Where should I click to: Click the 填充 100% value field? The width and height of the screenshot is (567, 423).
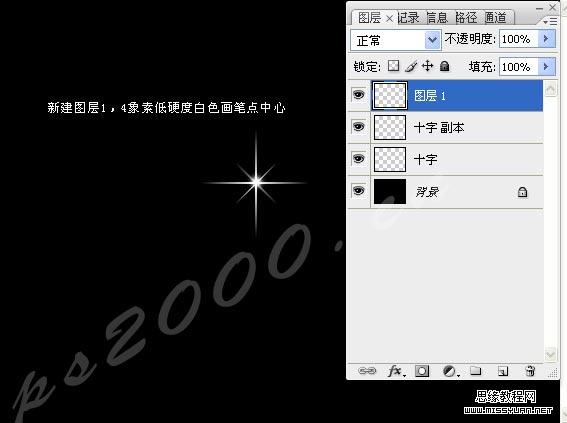pos(519,67)
